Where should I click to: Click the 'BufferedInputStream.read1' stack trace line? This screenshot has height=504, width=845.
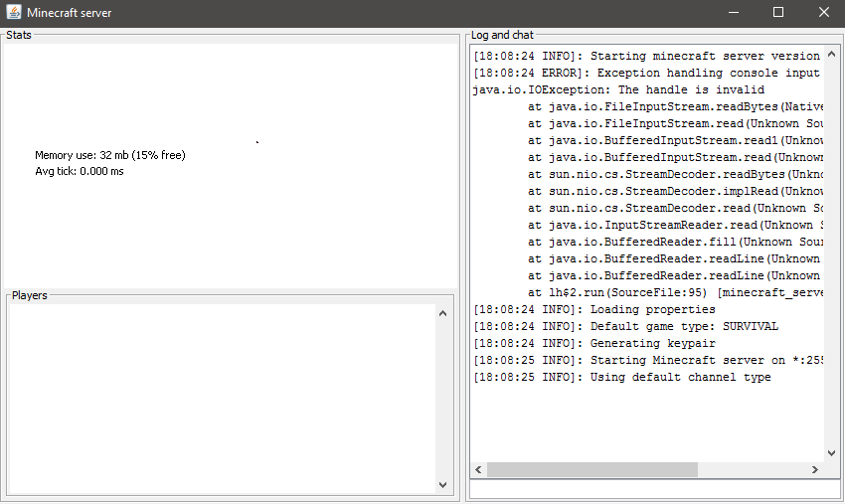pyautogui.click(x=676, y=140)
